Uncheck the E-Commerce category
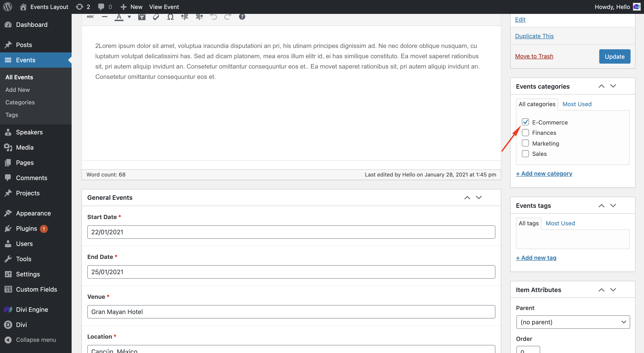 pos(525,122)
